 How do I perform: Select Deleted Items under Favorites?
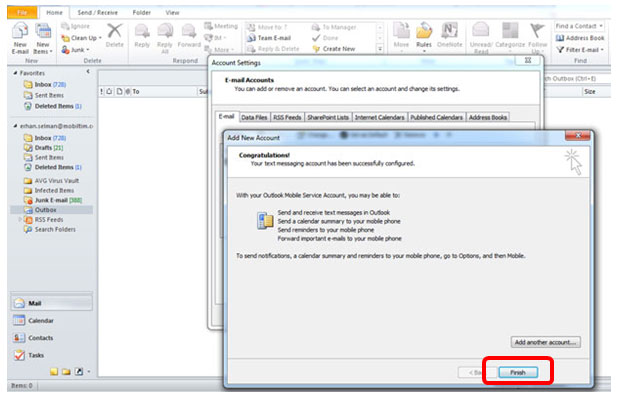52,106
